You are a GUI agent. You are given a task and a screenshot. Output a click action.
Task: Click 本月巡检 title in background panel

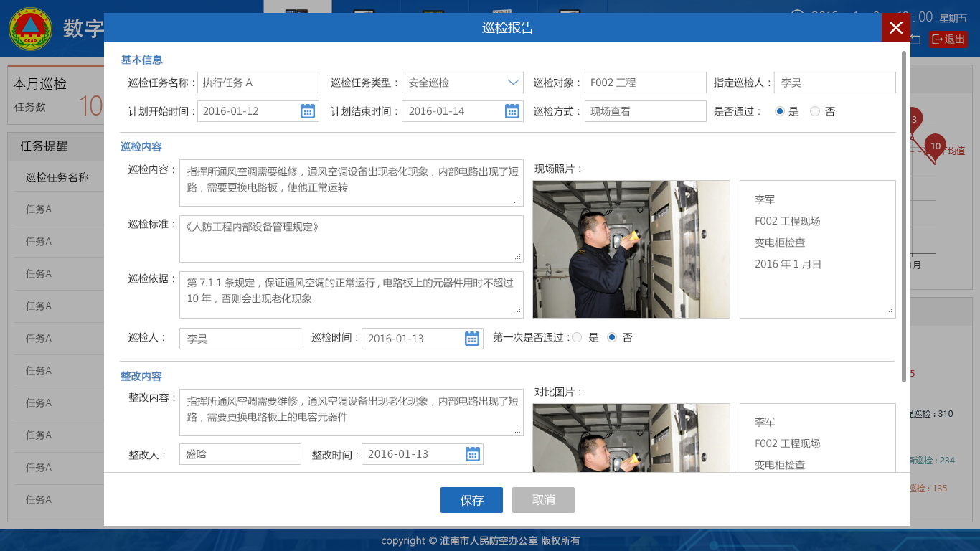pos(39,84)
